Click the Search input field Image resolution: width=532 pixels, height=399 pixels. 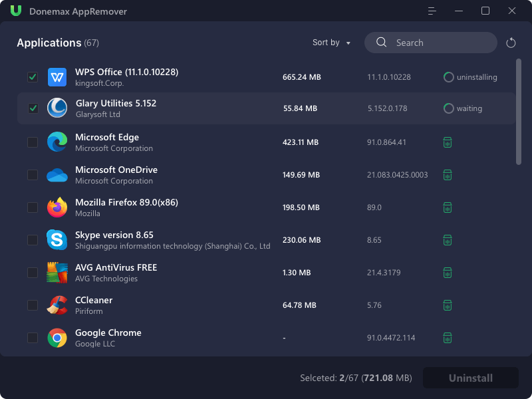click(x=439, y=43)
